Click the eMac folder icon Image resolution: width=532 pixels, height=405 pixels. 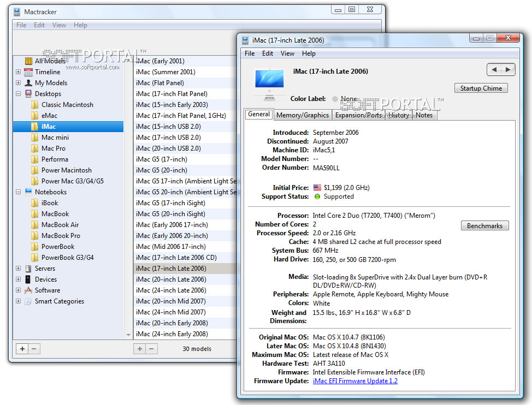[34, 116]
